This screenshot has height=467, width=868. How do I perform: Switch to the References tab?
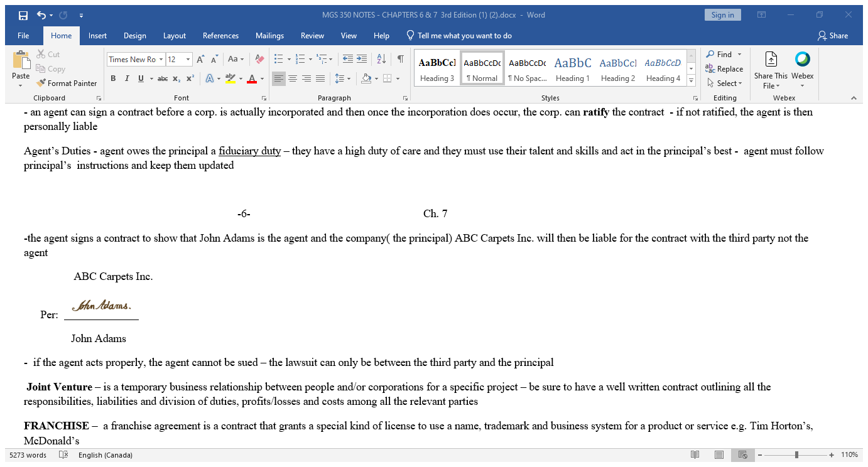[220, 36]
